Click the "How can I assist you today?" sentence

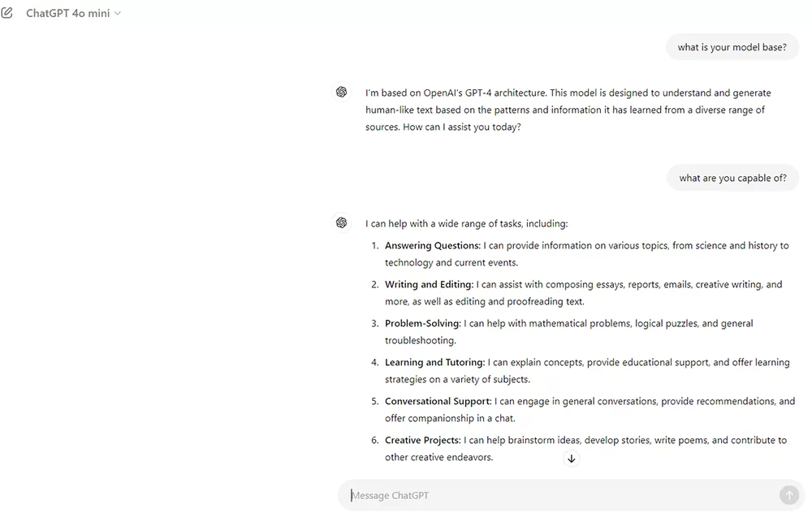click(x=462, y=127)
